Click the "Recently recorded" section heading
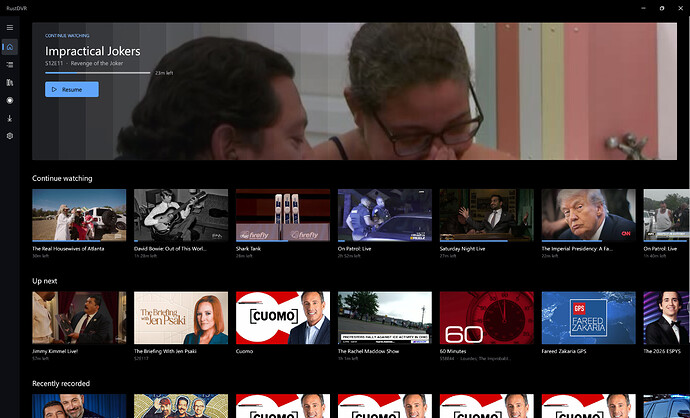The height and width of the screenshot is (418, 690). [x=61, y=383]
